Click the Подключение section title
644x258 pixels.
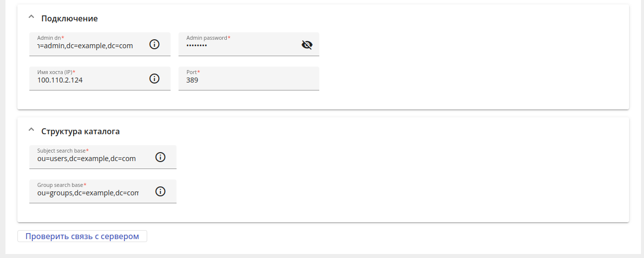pyautogui.click(x=70, y=18)
